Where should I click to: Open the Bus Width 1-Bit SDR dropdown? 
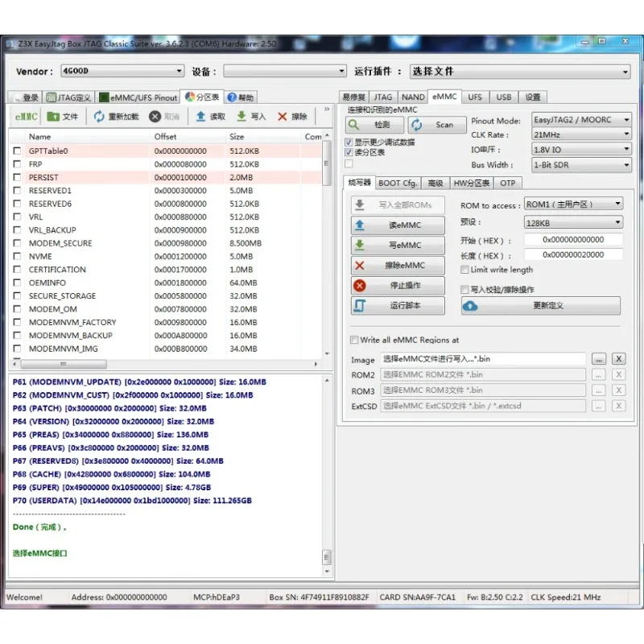click(581, 165)
